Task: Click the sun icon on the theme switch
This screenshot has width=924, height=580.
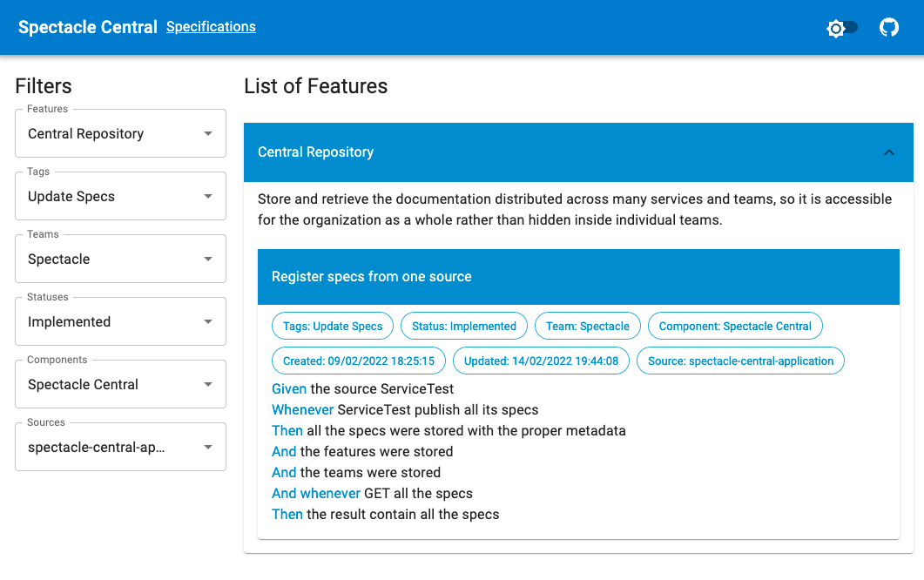Action: [x=833, y=28]
